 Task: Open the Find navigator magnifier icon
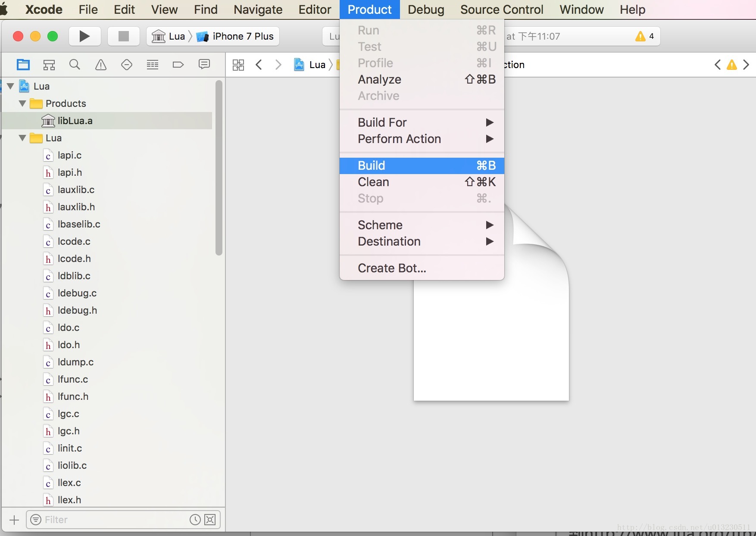75,65
